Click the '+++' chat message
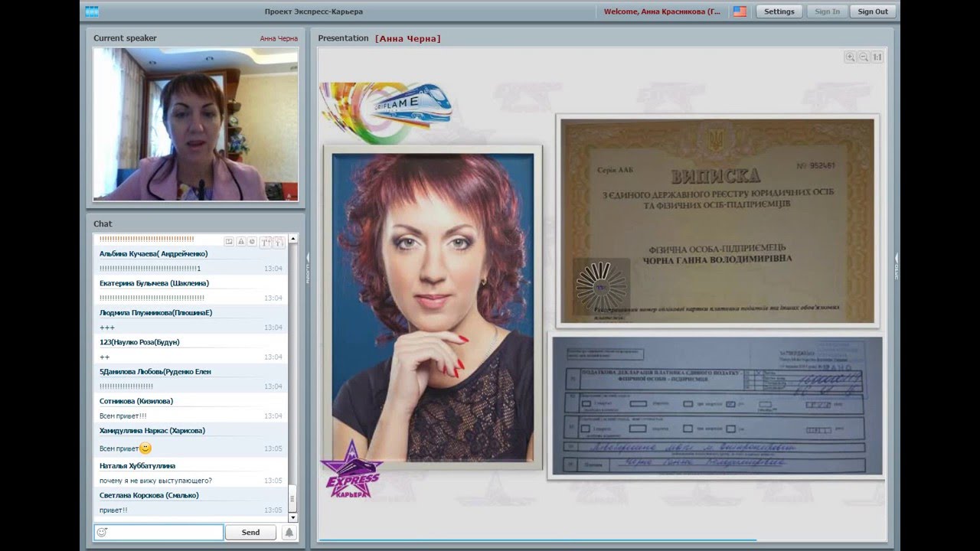This screenshot has height=551, width=980. coord(107,328)
